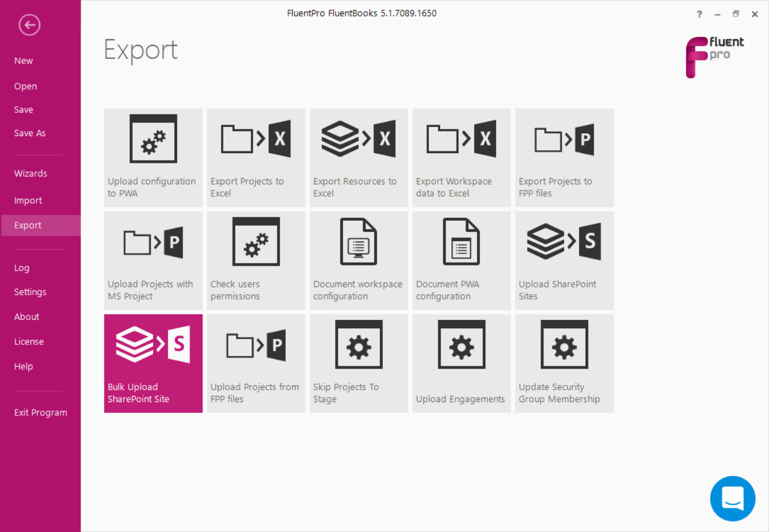Screen dimensions: 769x532
Task: Select Bulk Upload SharePoint Site tile
Action: (153, 364)
